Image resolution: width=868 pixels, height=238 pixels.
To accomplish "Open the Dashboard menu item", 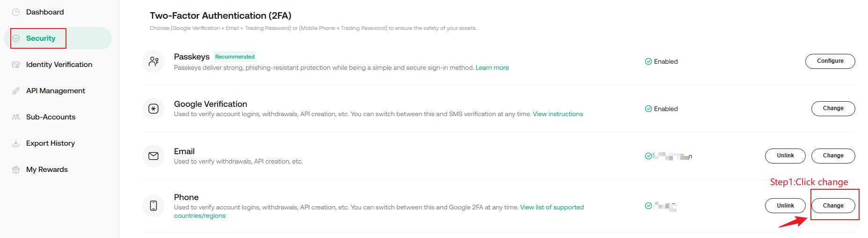I will point(45,12).
